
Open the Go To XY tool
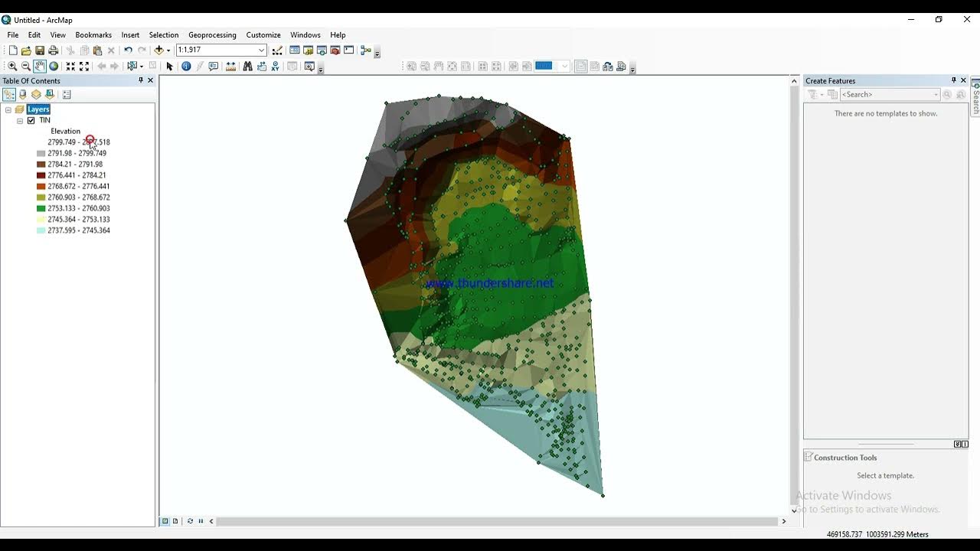click(276, 67)
